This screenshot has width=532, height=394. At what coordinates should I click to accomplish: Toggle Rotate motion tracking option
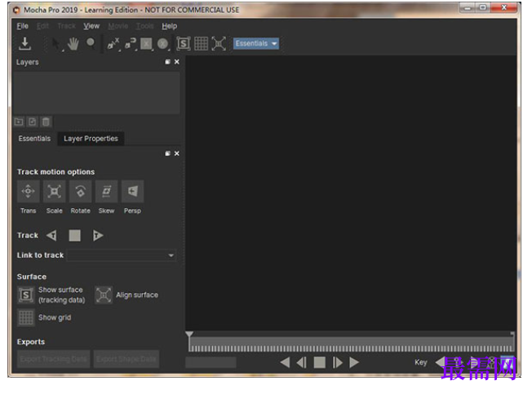[81, 191]
